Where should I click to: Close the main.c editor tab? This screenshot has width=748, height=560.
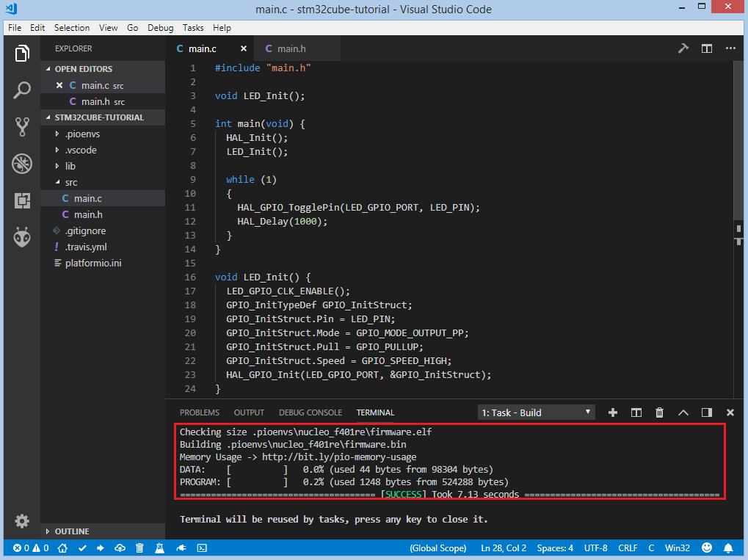coord(243,48)
